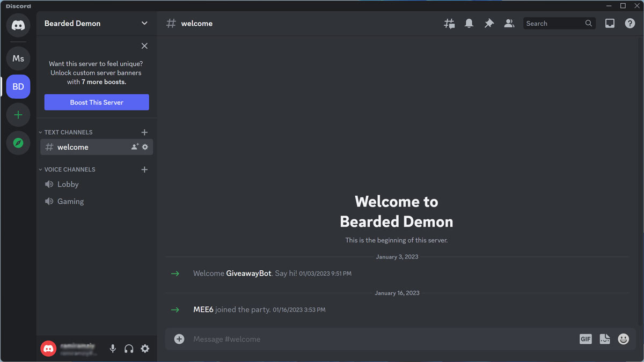Open the sticker picker icon

point(604,339)
